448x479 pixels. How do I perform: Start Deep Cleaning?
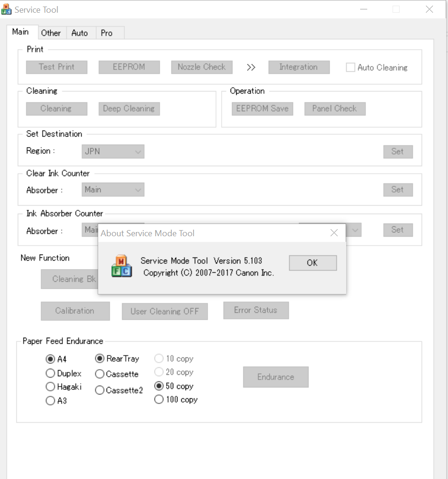pos(129,109)
